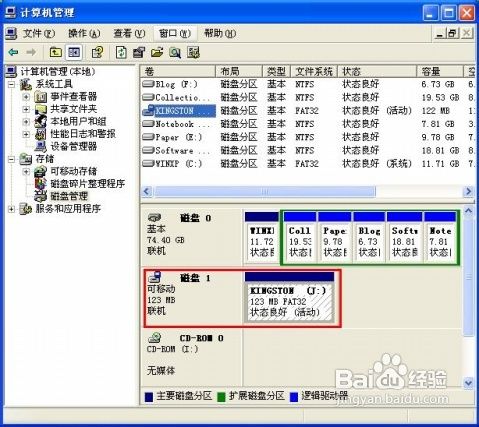Sort by the 布局 column header
Screen dimensions: 479x427
(x=239, y=71)
